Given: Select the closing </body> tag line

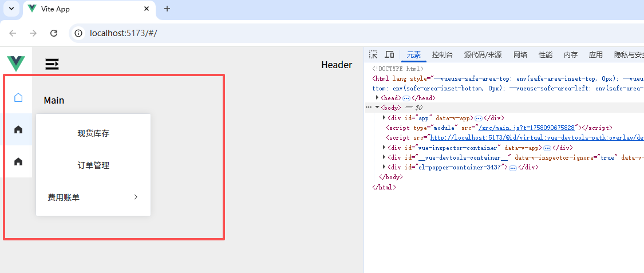Looking at the screenshot, I should coord(390,177).
